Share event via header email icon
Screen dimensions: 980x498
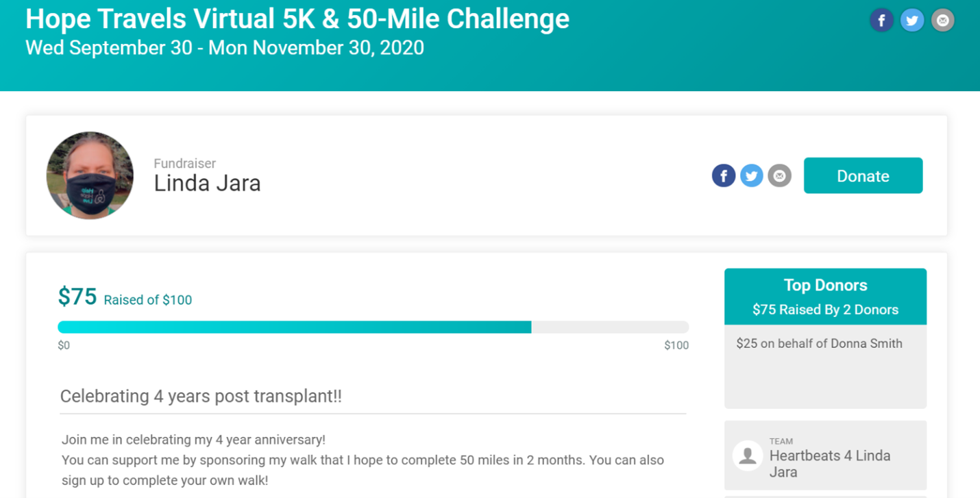click(x=943, y=21)
